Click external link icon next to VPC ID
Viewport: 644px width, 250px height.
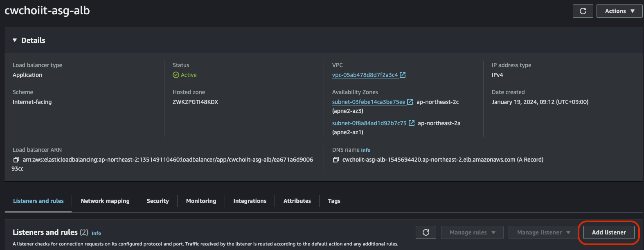coord(403,75)
